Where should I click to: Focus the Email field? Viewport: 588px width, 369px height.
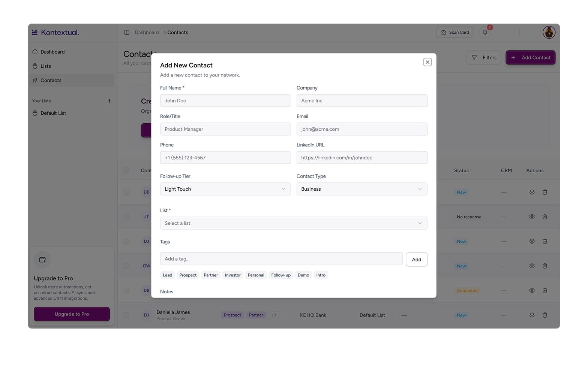(x=362, y=129)
